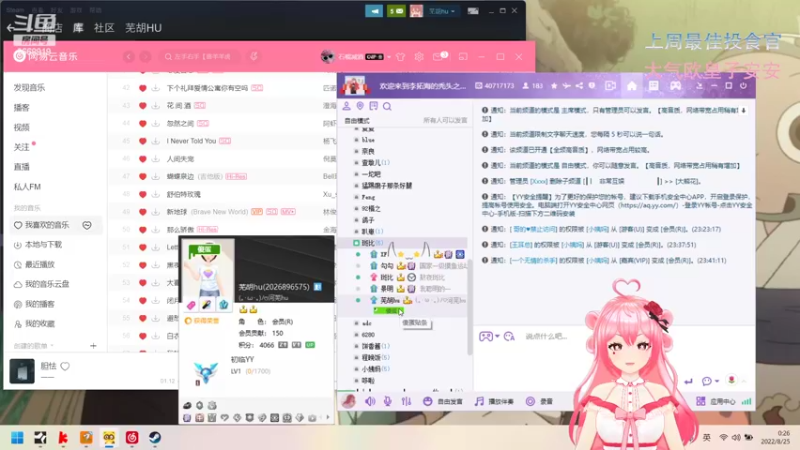This screenshot has width=800, height=450.
Task: Expand the 奈良 channel in YY list
Action: (356, 151)
